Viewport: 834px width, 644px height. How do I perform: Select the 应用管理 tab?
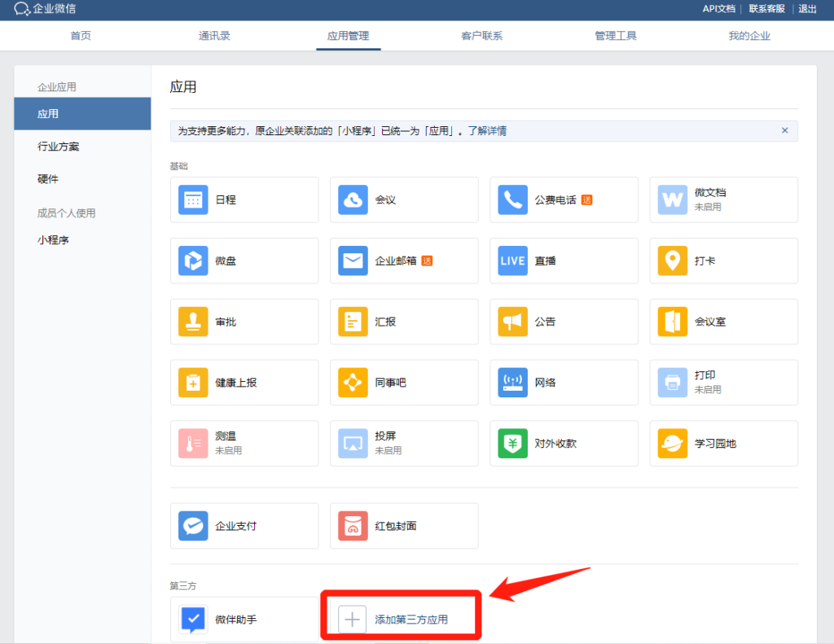pyautogui.click(x=348, y=36)
